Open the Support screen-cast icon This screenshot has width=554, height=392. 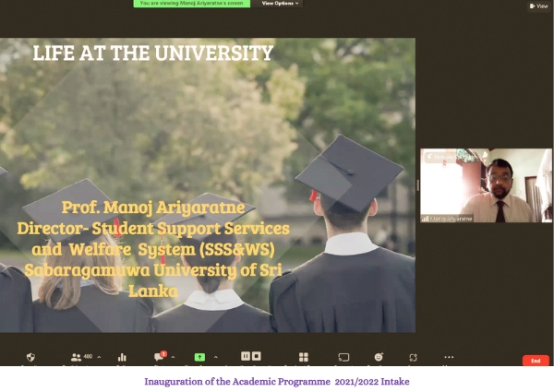[x=343, y=358]
